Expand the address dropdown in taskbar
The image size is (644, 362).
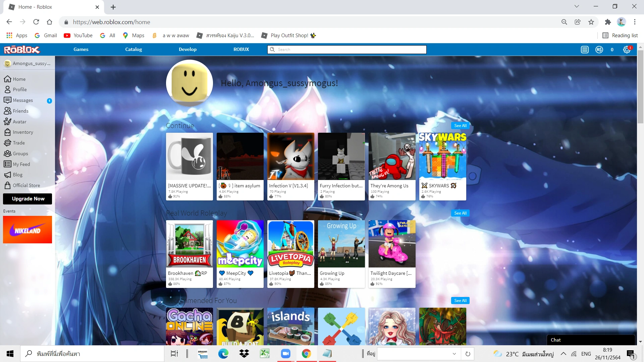pyautogui.click(x=454, y=354)
